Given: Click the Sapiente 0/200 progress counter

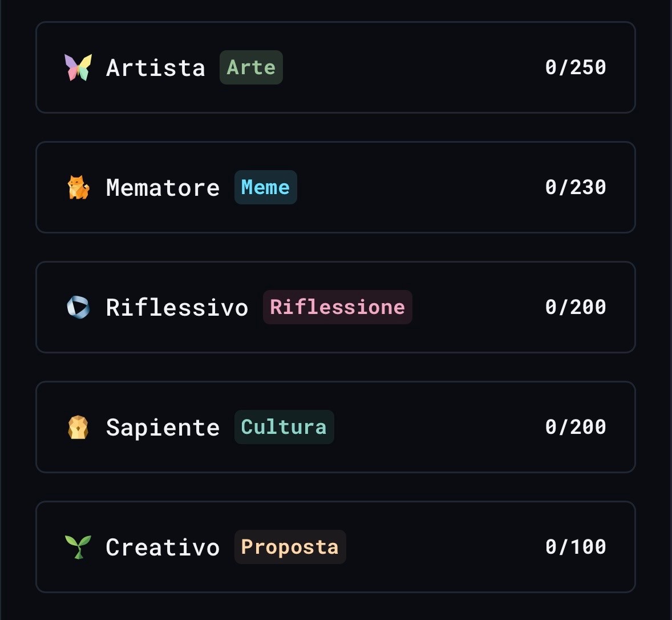Looking at the screenshot, I should pos(576,427).
